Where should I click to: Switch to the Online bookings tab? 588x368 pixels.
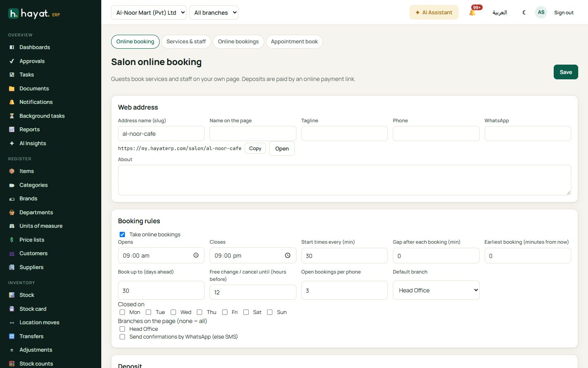[x=238, y=42]
